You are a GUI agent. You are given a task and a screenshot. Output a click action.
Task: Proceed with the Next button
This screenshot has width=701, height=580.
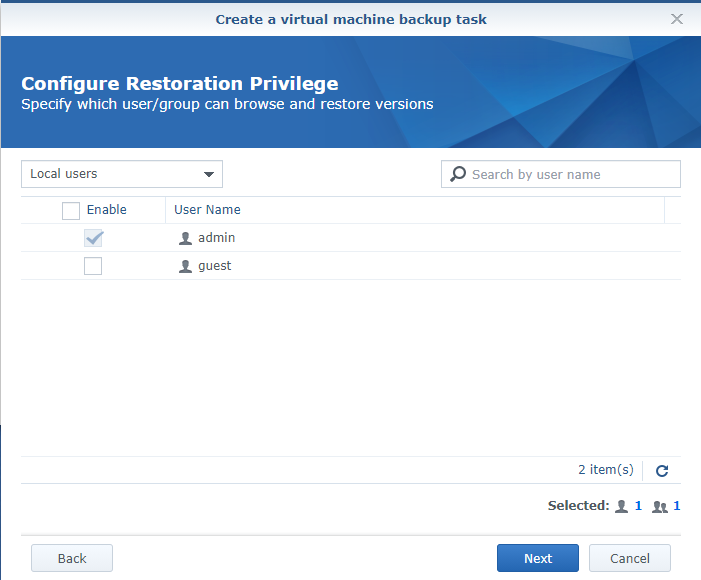tap(538, 558)
